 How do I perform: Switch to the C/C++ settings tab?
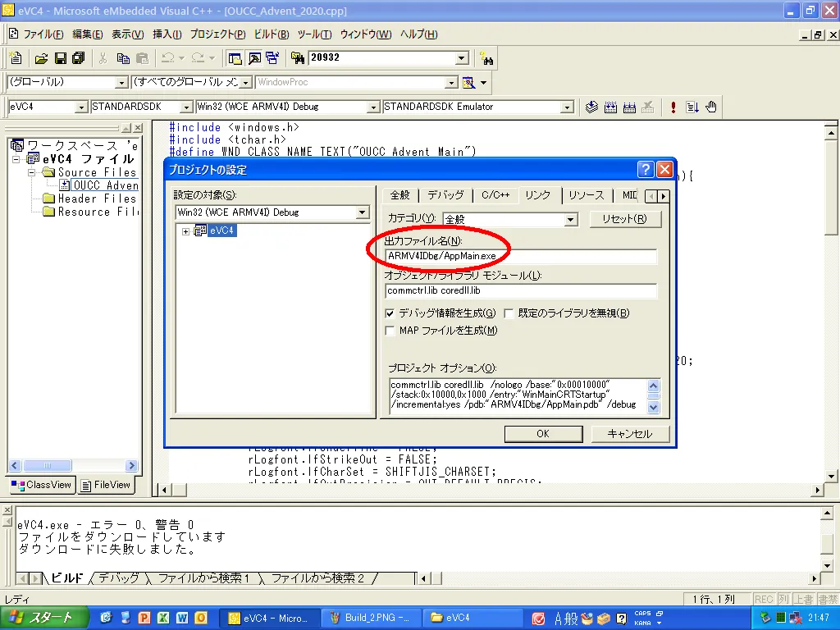point(495,195)
